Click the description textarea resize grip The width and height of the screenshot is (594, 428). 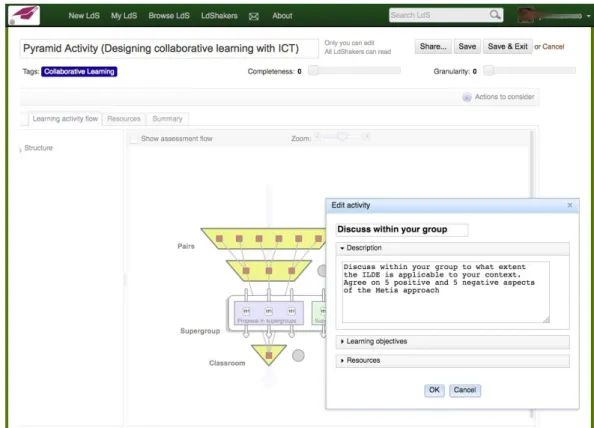click(546, 319)
